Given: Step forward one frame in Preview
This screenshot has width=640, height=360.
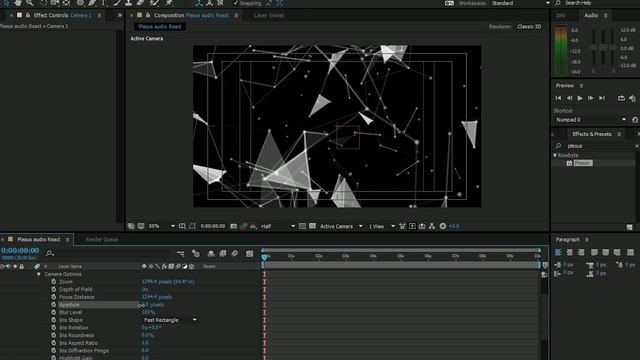Looking at the screenshot, I should [591, 98].
